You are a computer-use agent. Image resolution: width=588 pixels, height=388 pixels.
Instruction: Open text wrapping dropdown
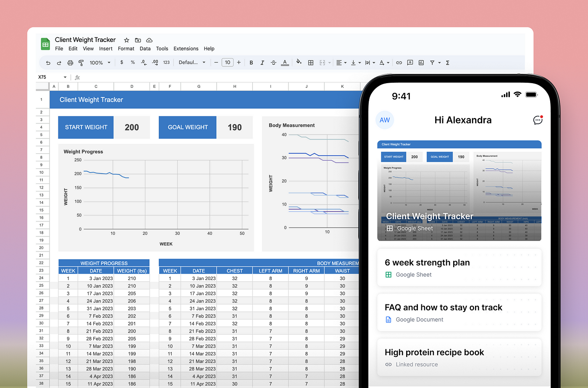click(x=370, y=63)
